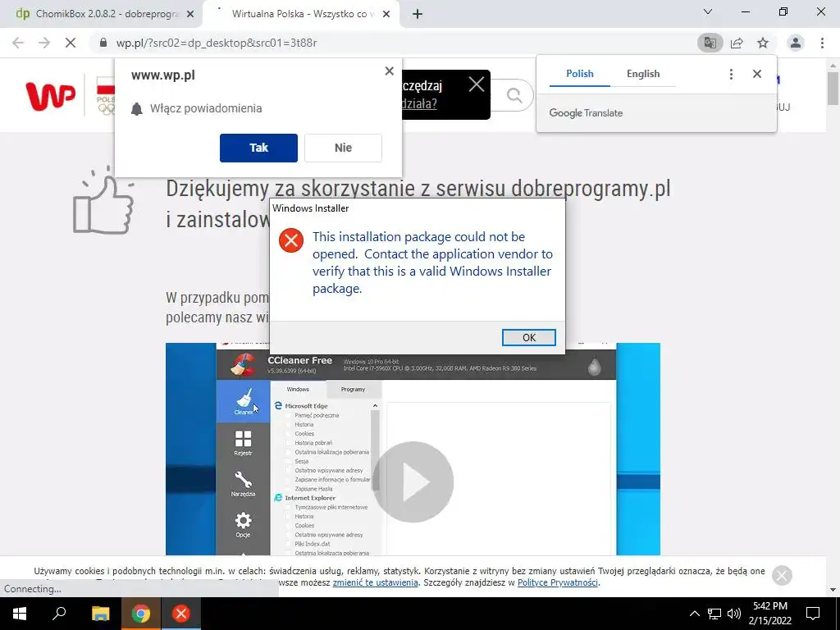The width and height of the screenshot is (840, 630).
Task: Select the Programy tab in CCleaner video
Action: [353, 390]
